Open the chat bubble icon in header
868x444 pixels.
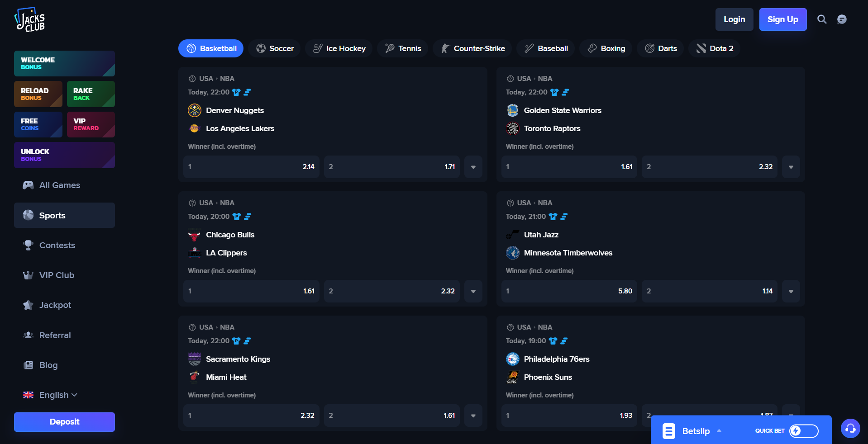click(x=841, y=19)
